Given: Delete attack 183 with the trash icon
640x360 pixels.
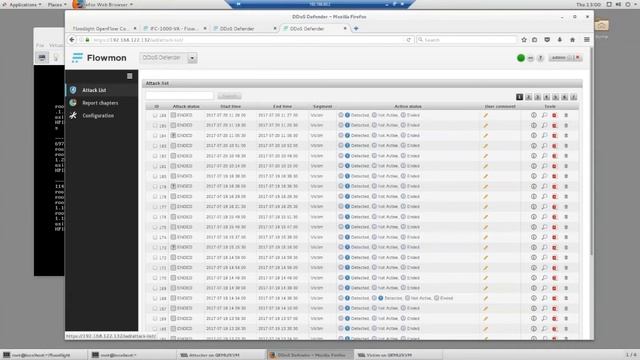Looking at the screenshot, I should (566, 146).
